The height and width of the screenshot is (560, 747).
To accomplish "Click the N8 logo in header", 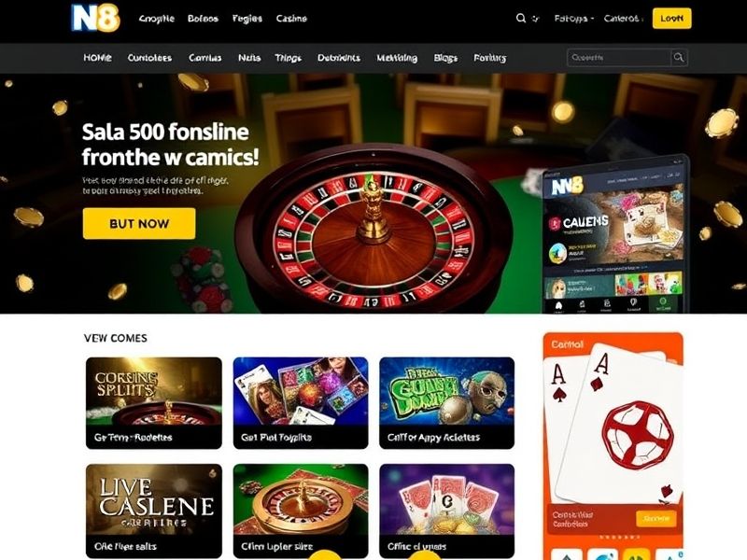I will click(x=95, y=18).
